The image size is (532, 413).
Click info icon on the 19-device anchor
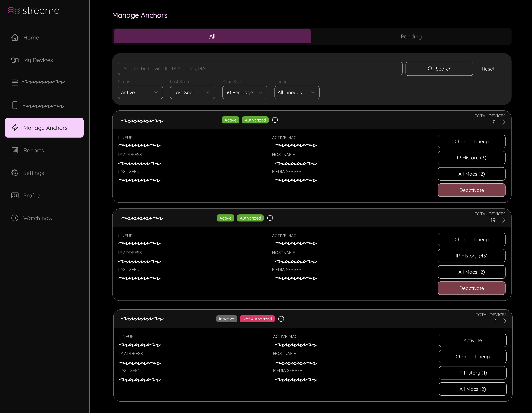pyautogui.click(x=270, y=218)
